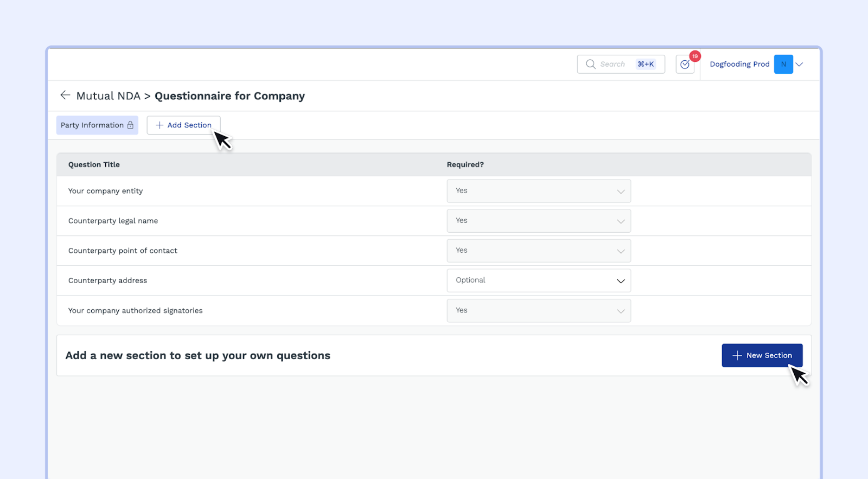Click the Add Section button
This screenshot has width=868, height=479.
183,125
